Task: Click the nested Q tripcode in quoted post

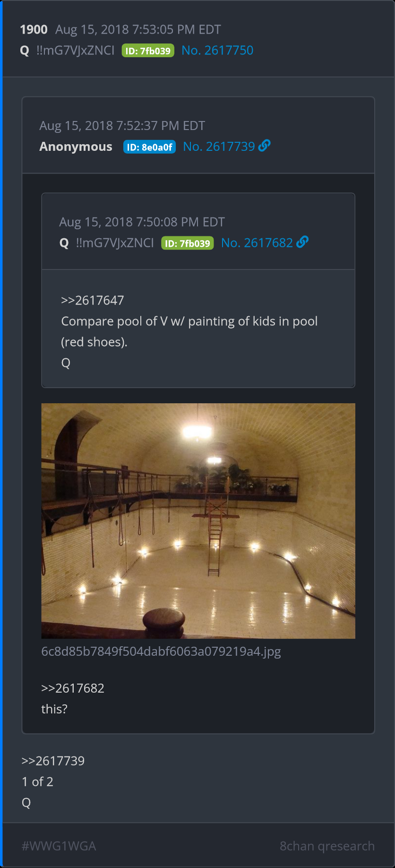Action: click(115, 243)
